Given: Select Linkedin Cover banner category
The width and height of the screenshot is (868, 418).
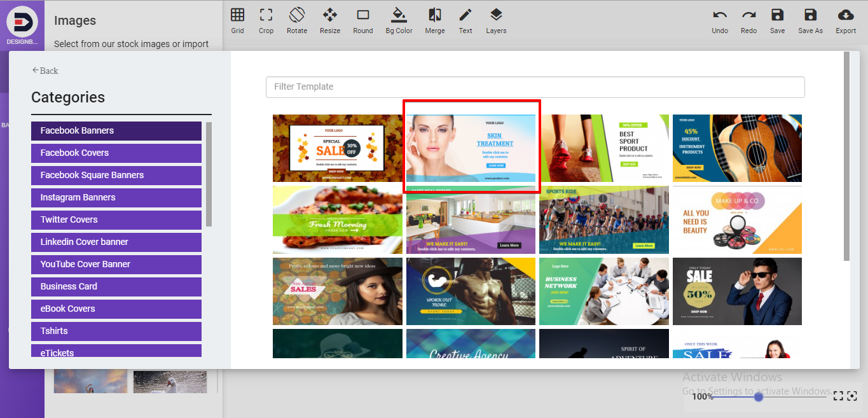Looking at the screenshot, I should [116, 242].
